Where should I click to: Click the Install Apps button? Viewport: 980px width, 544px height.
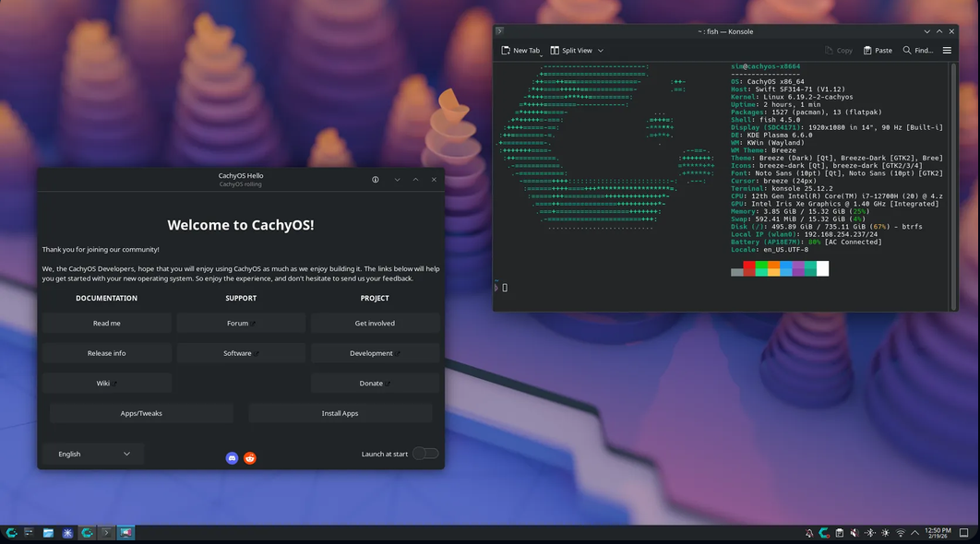[x=340, y=413]
